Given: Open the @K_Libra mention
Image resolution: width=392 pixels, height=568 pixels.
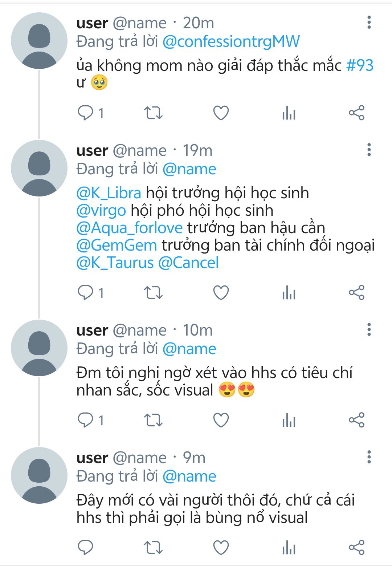Looking at the screenshot, I should [x=109, y=193].
